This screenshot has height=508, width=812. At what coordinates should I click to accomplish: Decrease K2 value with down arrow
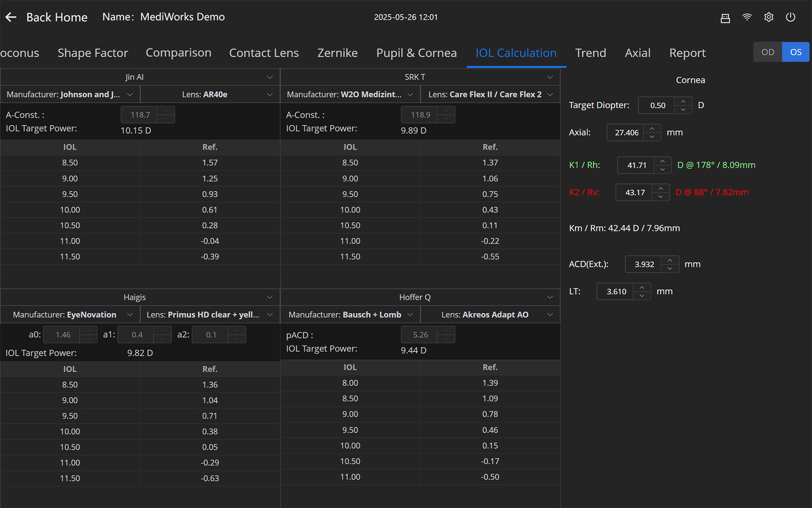661,196
